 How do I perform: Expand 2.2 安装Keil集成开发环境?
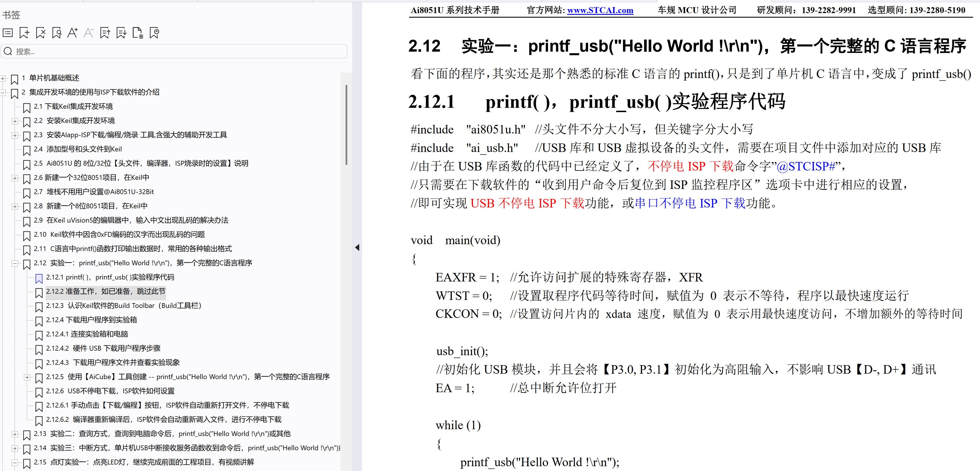pos(15,121)
